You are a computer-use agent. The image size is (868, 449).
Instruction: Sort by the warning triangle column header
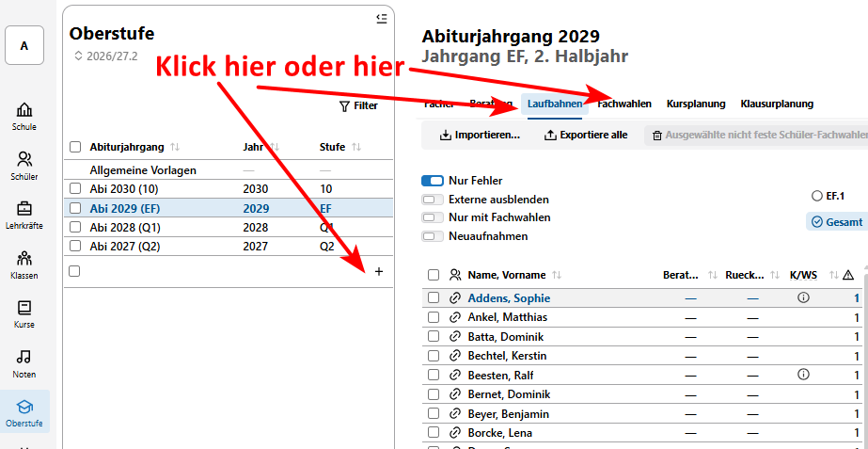coord(847,275)
